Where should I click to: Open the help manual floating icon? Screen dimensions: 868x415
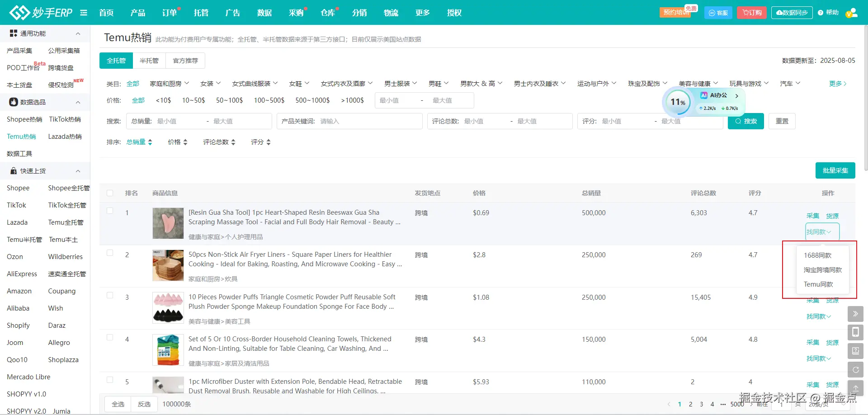click(x=855, y=351)
